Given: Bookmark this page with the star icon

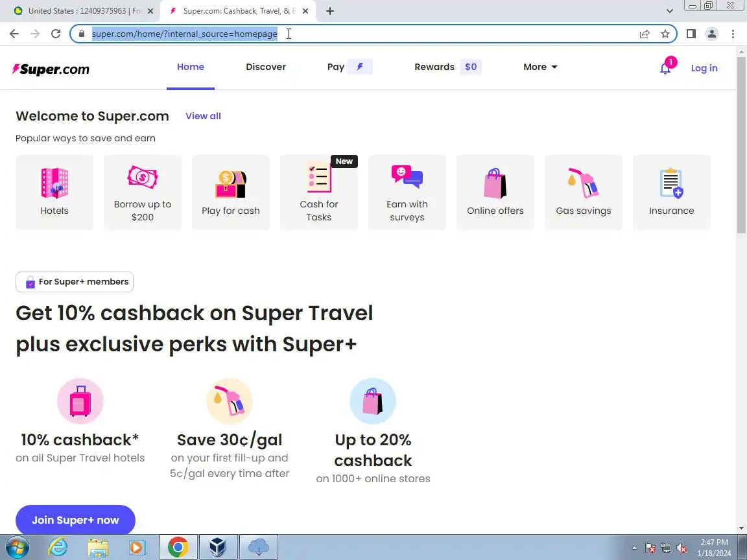Looking at the screenshot, I should click(x=665, y=34).
